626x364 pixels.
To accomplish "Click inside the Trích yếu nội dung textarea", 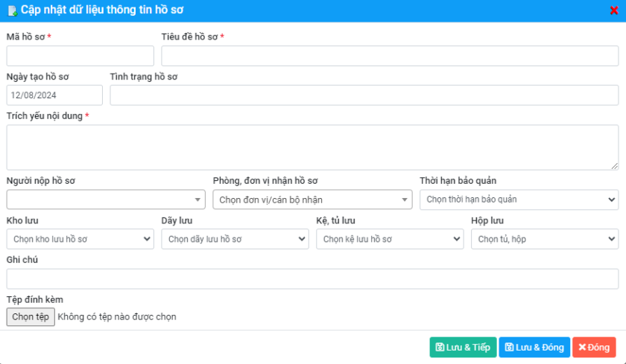I will (312, 147).
